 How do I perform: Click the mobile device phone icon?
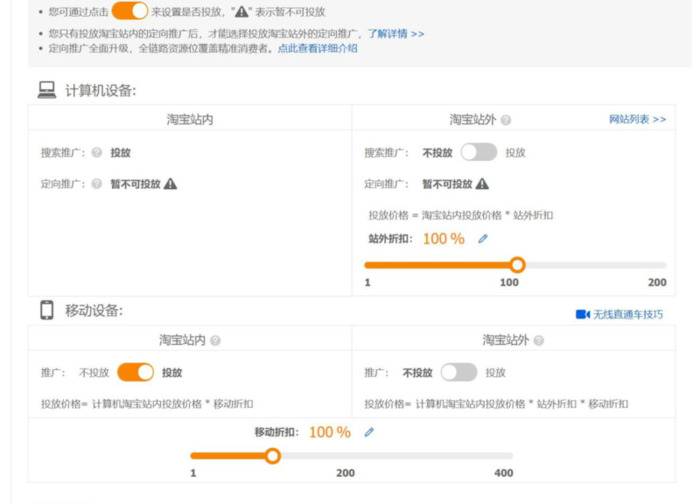click(46, 310)
